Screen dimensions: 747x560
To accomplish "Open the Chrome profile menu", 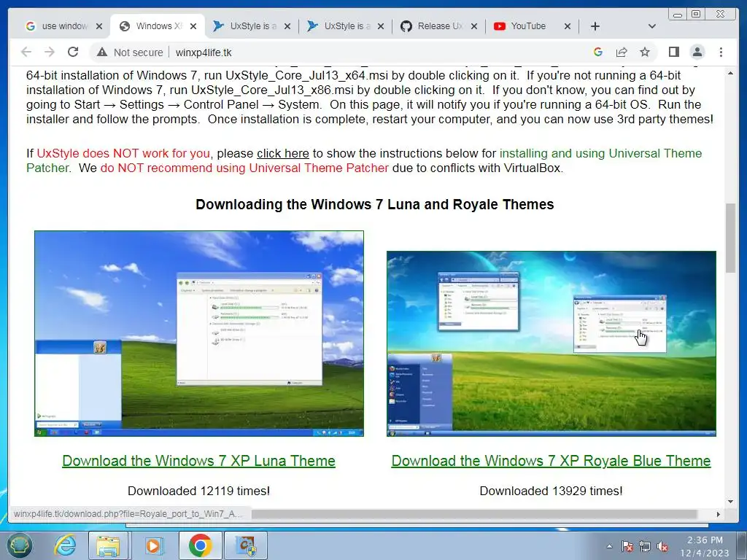I will [697, 52].
